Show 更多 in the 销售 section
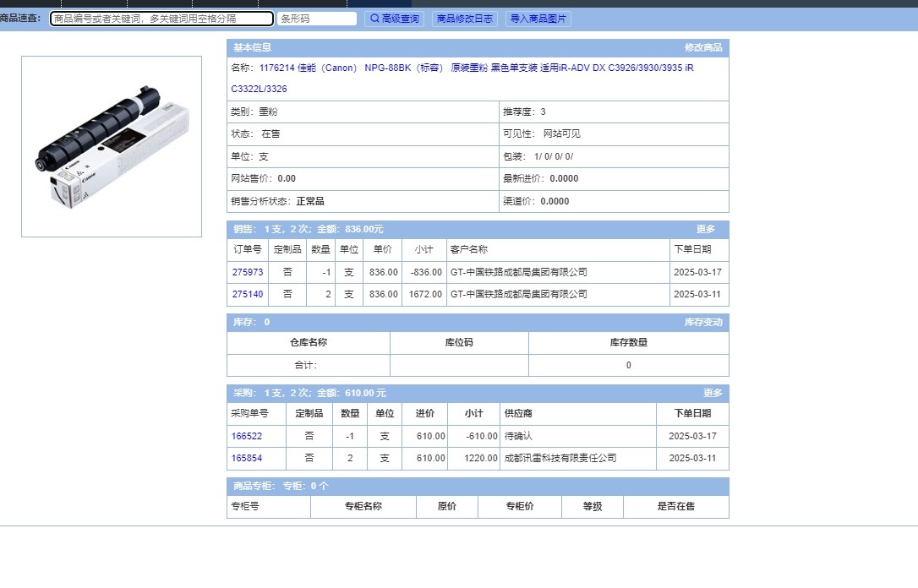The width and height of the screenshot is (918, 588). point(706,229)
